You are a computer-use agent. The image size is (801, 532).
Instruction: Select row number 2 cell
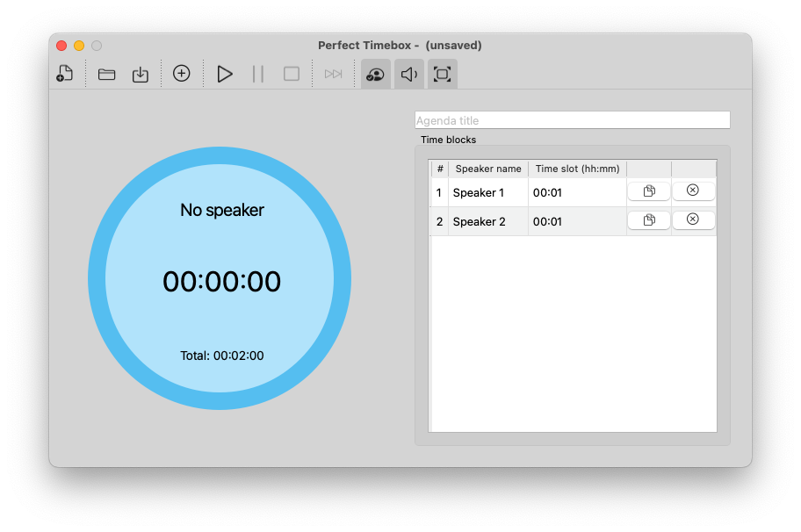point(439,221)
